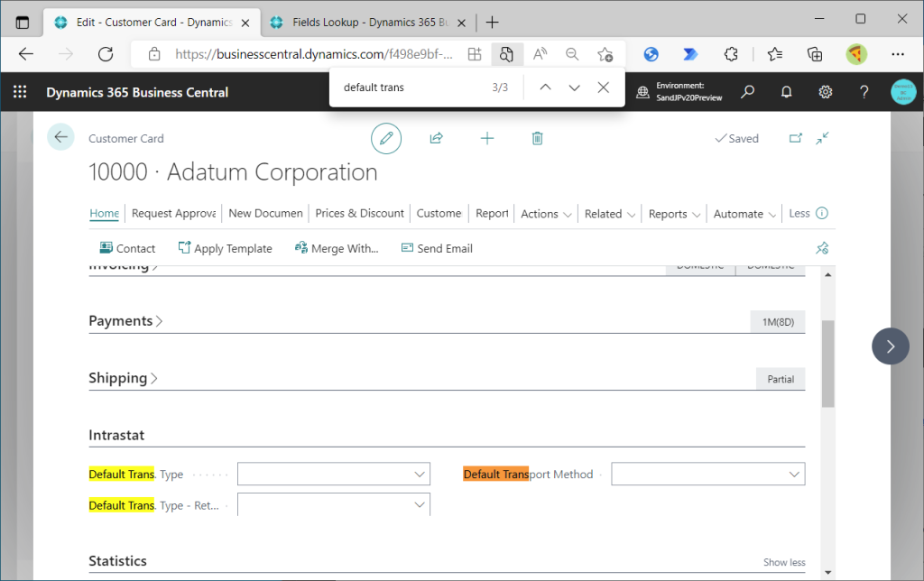Open the Request Approval menu

(x=174, y=213)
